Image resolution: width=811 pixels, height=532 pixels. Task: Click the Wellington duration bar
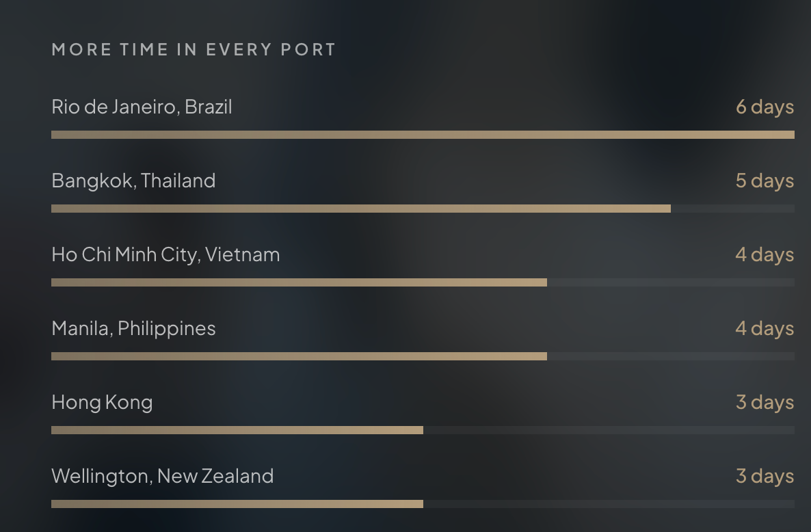tap(423, 504)
